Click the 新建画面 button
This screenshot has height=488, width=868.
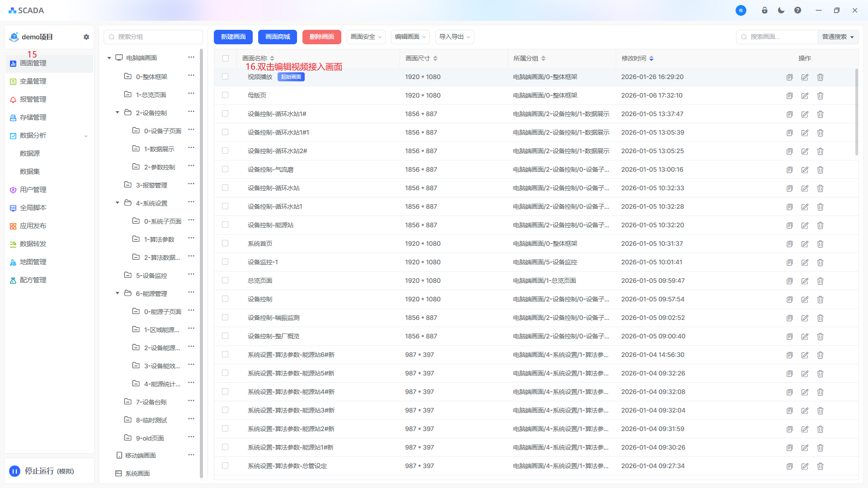[233, 37]
